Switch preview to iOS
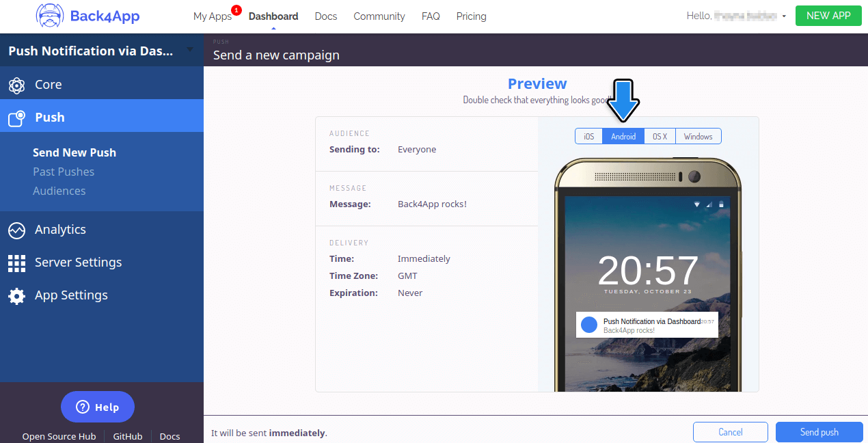868x443 pixels. (588, 137)
